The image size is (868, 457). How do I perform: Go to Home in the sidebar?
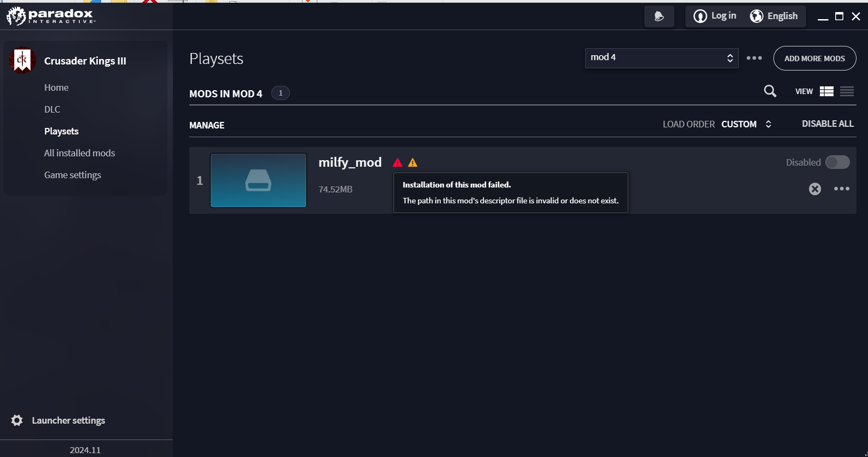(56, 87)
